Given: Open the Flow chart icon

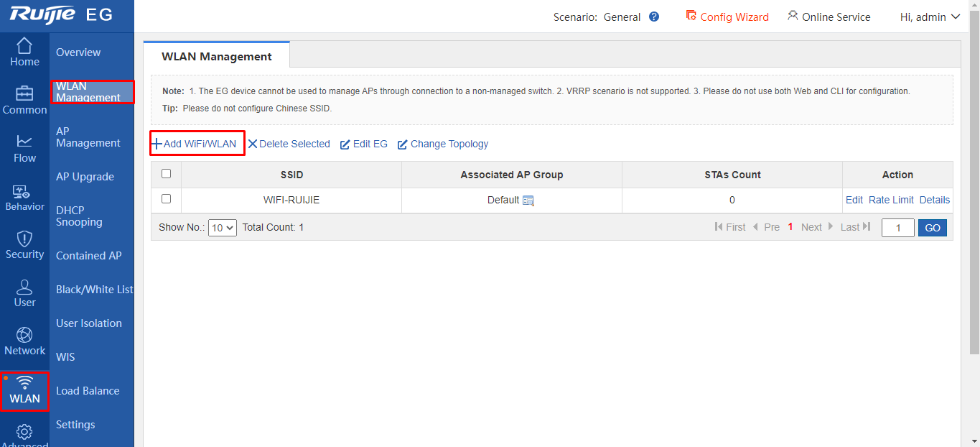Looking at the screenshot, I should click(24, 142).
